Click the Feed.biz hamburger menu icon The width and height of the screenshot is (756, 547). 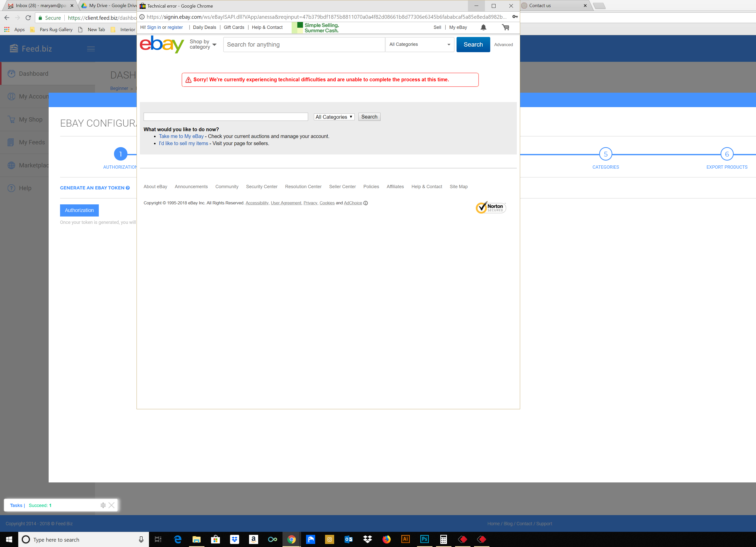pyautogui.click(x=91, y=49)
